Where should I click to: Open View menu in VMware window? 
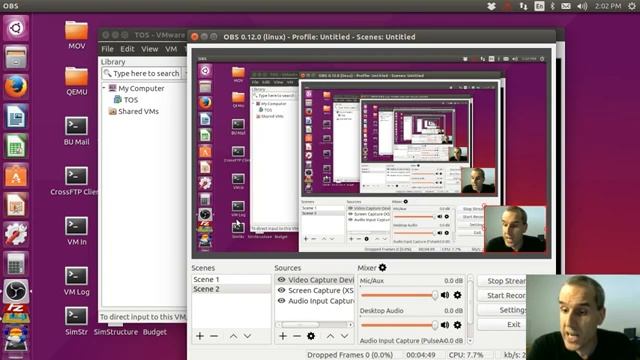pos(149,49)
